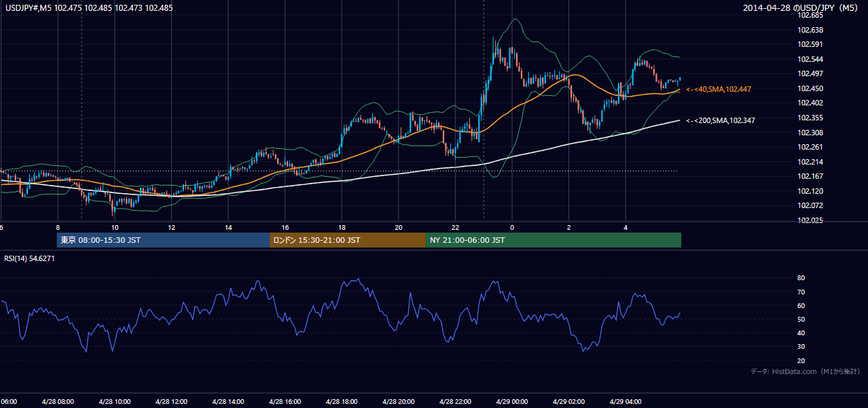This screenshot has width=868, height=408.
Task: Click the 4/29 00:00 date label
Action: 511,402
